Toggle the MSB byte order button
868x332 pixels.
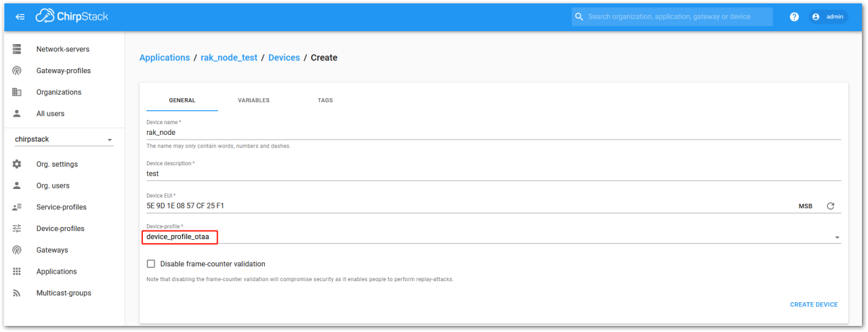806,206
